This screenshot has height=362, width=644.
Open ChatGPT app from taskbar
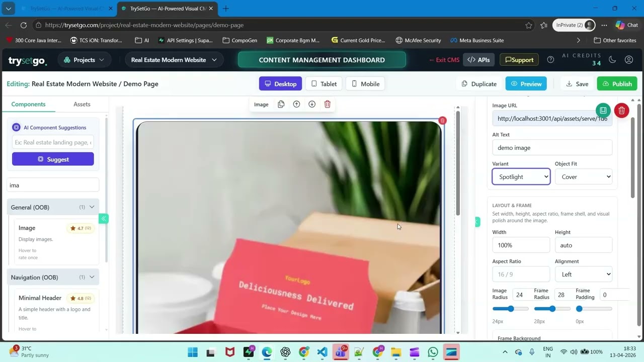pyautogui.click(x=286, y=352)
